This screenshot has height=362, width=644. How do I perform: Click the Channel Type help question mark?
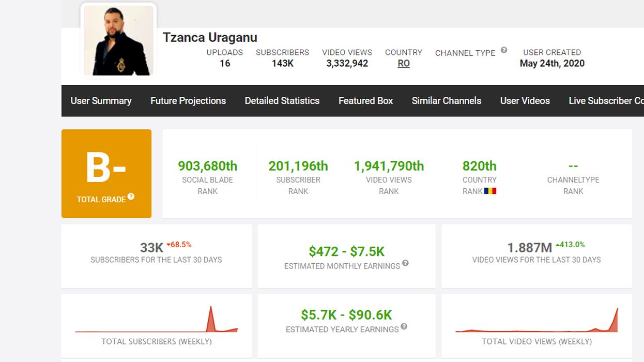tap(504, 50)
